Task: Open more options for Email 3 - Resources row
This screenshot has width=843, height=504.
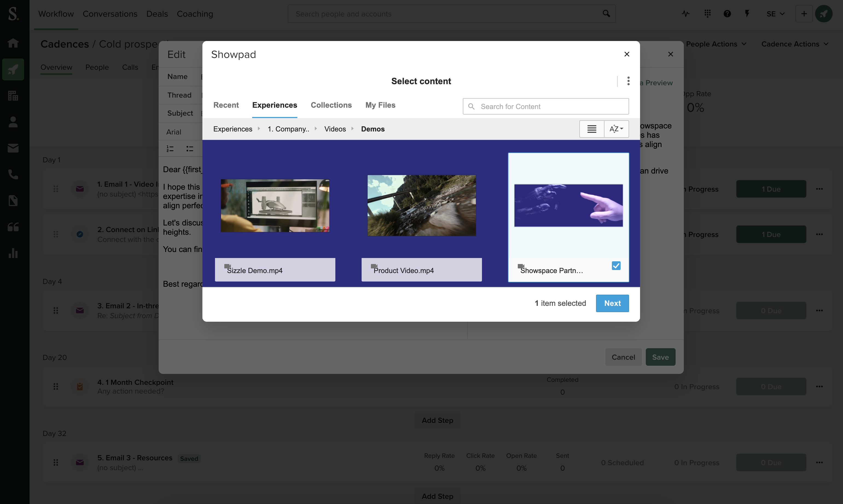Action: (x=819, y=462)
